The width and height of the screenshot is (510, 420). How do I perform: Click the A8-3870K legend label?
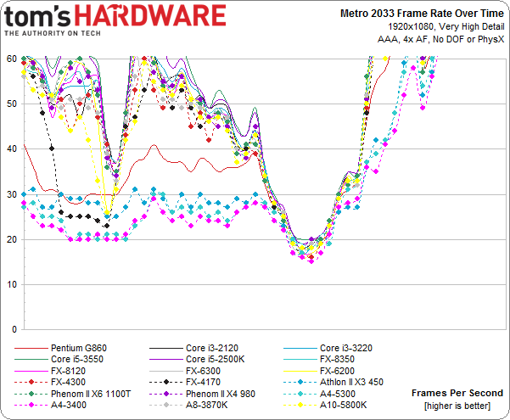pyautogui.click(x=206, y=405)
